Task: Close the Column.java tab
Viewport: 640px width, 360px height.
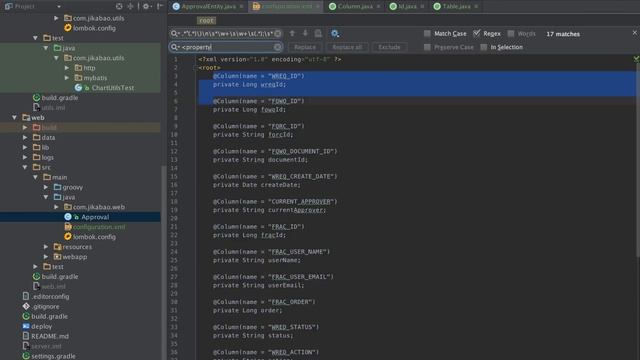Action: [378, 7]
